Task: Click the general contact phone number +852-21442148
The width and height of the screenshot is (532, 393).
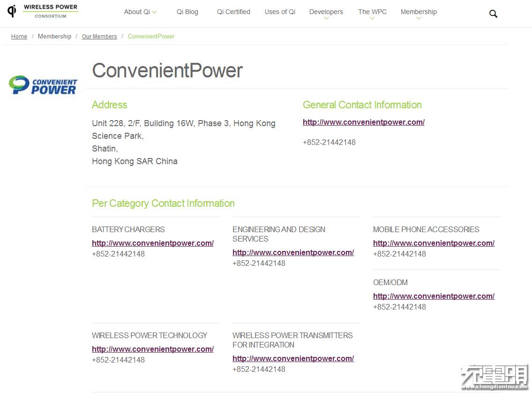Action: coord(329,142)
